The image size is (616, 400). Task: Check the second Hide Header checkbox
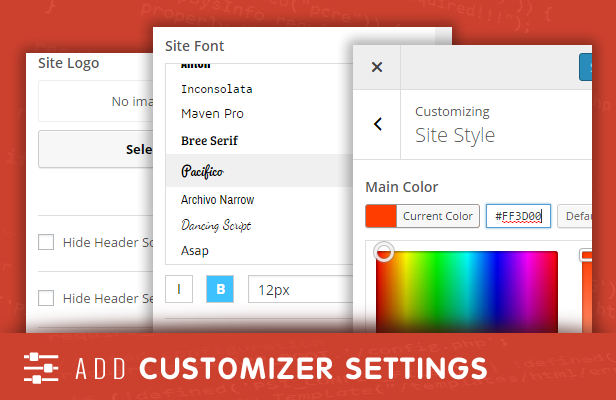pos(46,298)
